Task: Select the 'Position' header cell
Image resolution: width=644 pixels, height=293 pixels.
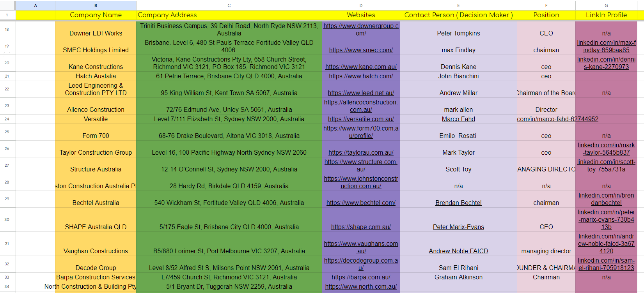Action: (x=546, y=15)
